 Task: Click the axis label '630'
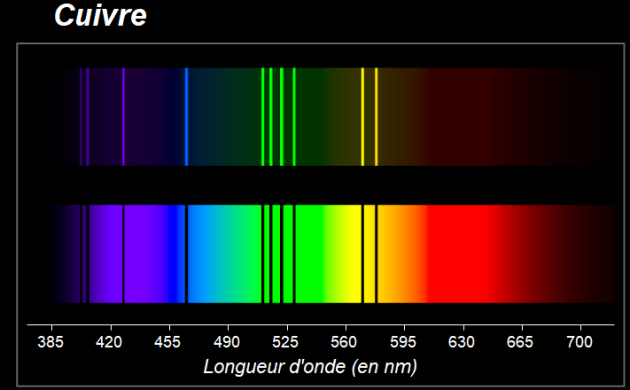[x=461, y=342]
